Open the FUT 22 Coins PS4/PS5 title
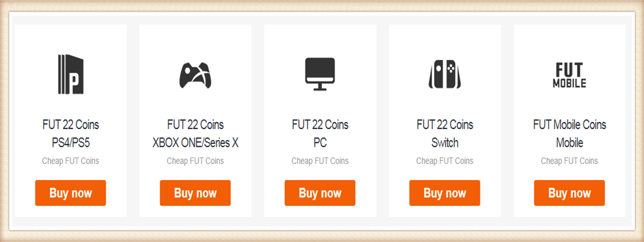This screenshot has width=644, height=242. (x=71, y=134)
